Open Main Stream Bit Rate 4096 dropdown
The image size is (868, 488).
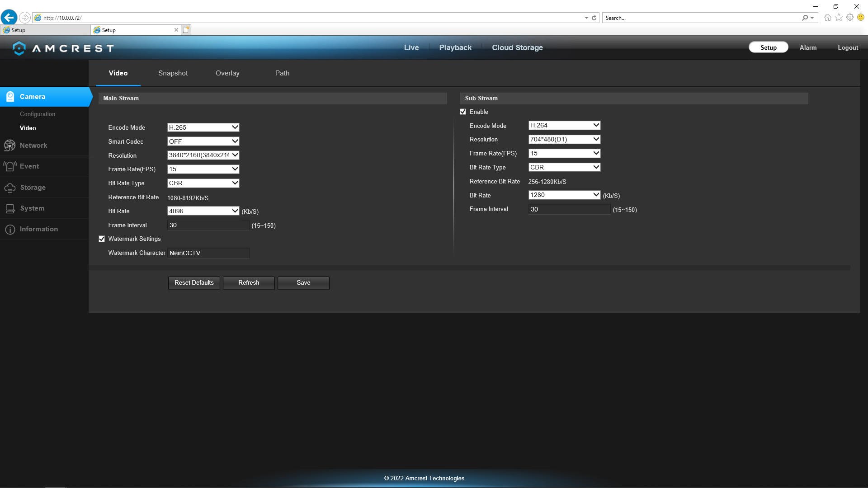click(x=203, y=211)
